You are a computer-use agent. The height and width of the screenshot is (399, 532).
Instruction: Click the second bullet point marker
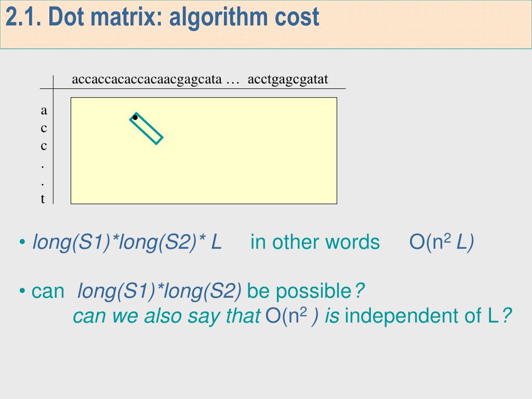22,291
